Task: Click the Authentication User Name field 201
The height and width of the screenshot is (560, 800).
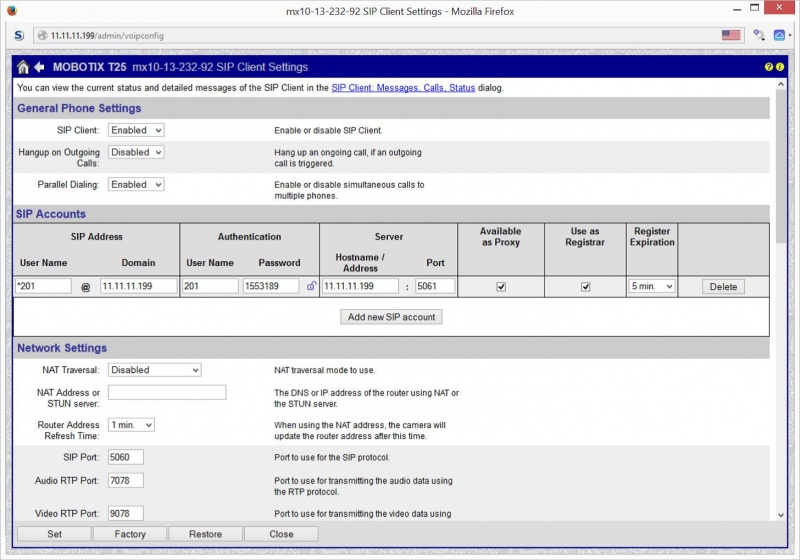Action: click(210, 286)
